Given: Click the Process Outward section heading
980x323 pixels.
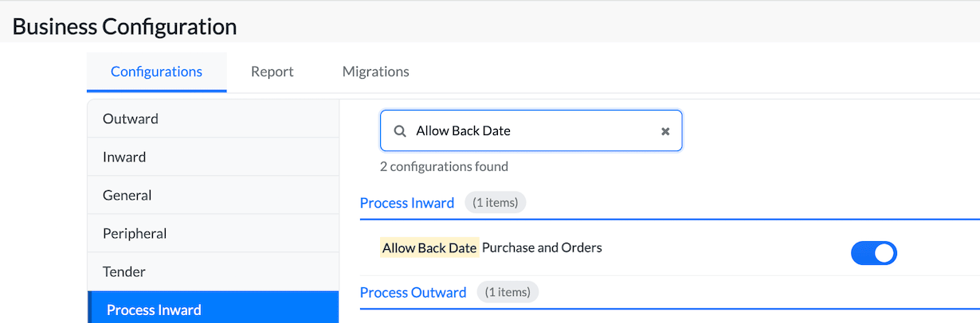Looking at the screenshot, I should (x=413, y=293).
